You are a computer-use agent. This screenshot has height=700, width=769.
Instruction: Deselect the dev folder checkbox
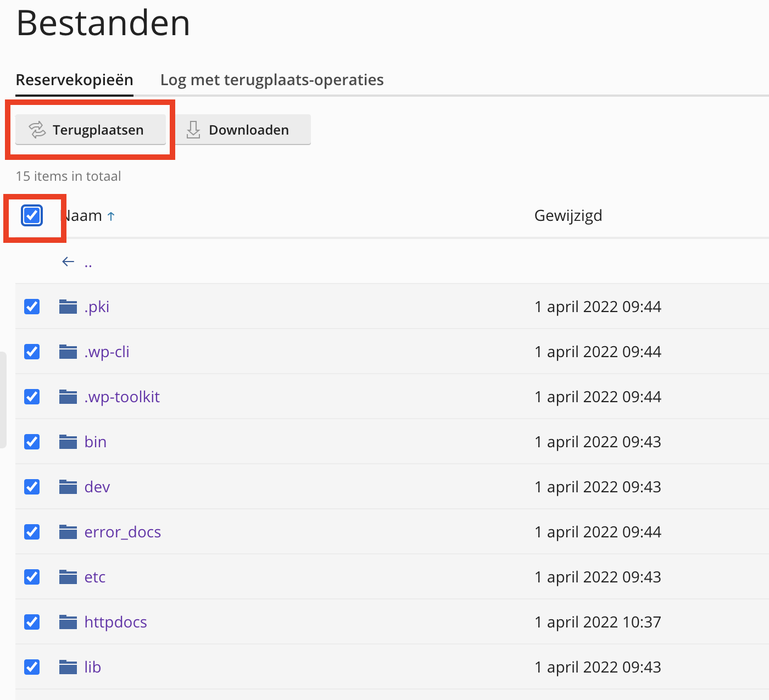(32, 487)
